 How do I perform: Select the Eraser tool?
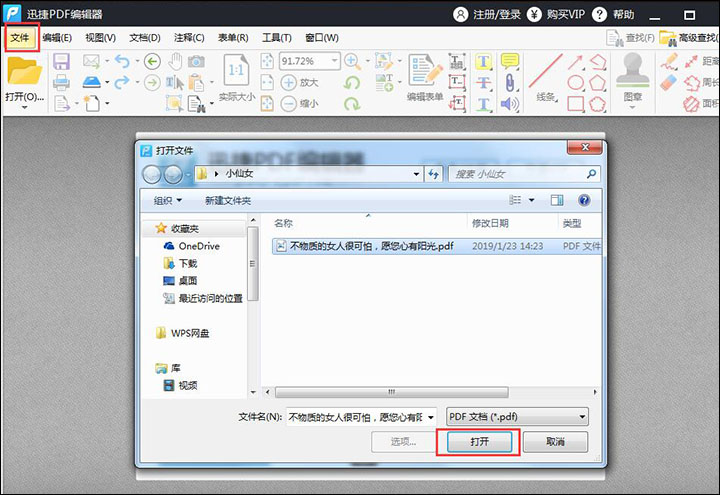coord(669,83)
